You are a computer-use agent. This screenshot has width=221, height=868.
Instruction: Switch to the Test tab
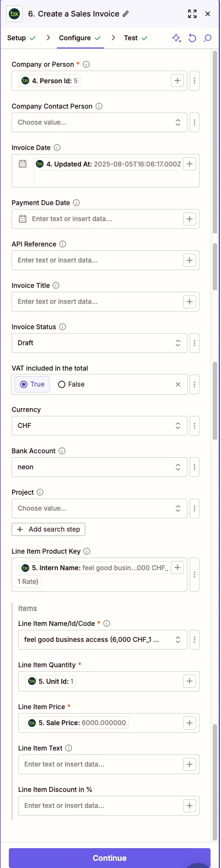click(x=136, y=38)
